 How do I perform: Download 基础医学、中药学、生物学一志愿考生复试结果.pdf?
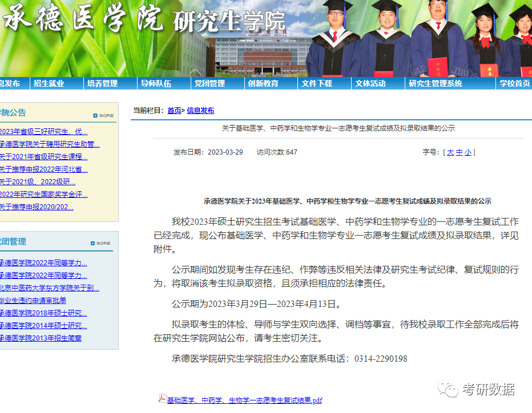pyautogui.click(x=245, y=400)
